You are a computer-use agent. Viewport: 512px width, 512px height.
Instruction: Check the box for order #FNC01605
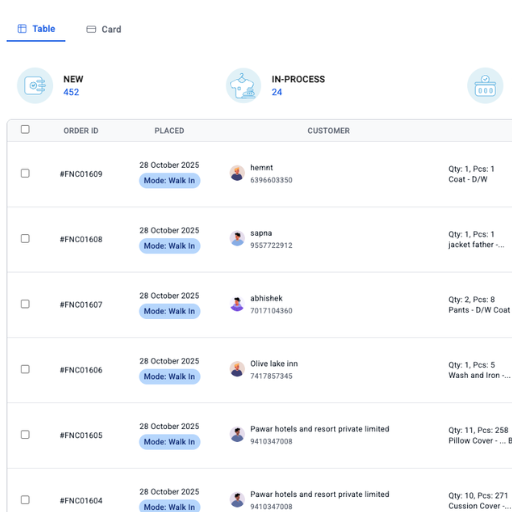coord(25,435)
